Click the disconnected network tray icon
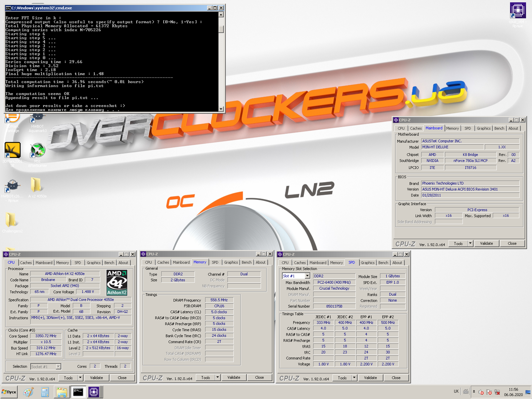This screenshot has height=399, width=532. (x=497, y=392)
